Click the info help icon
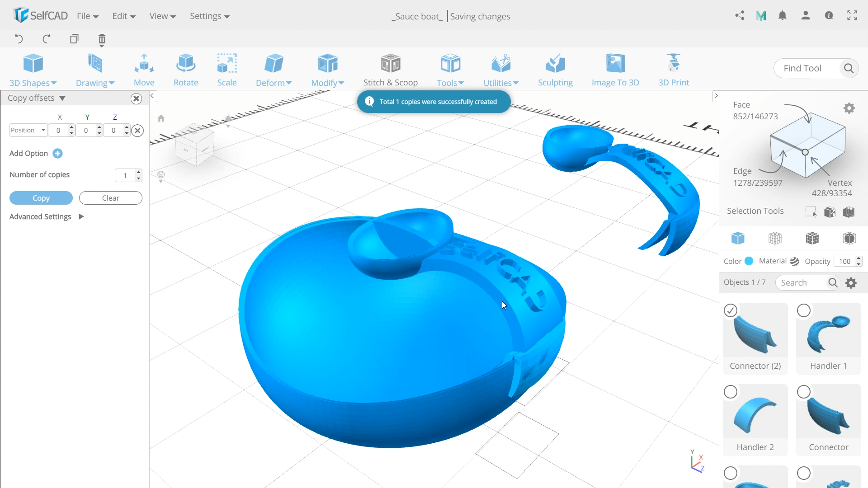Screen dimensions: 868x488 [829, 16]
